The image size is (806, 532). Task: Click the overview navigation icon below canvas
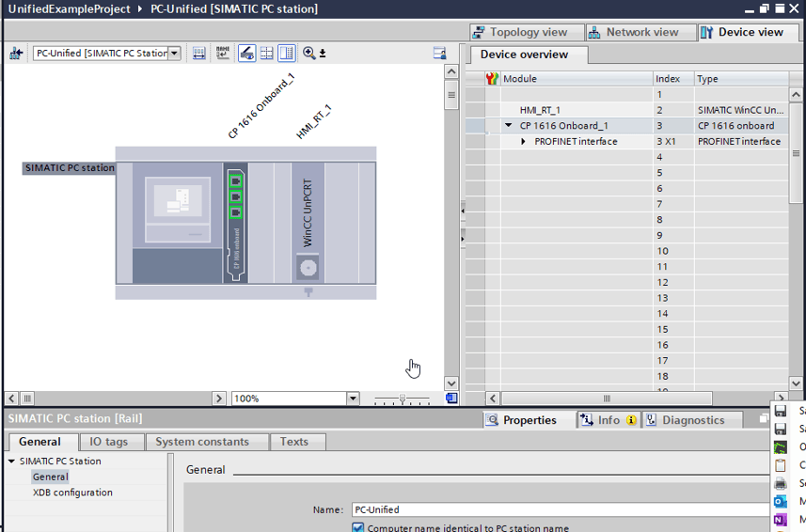(451, 398)
